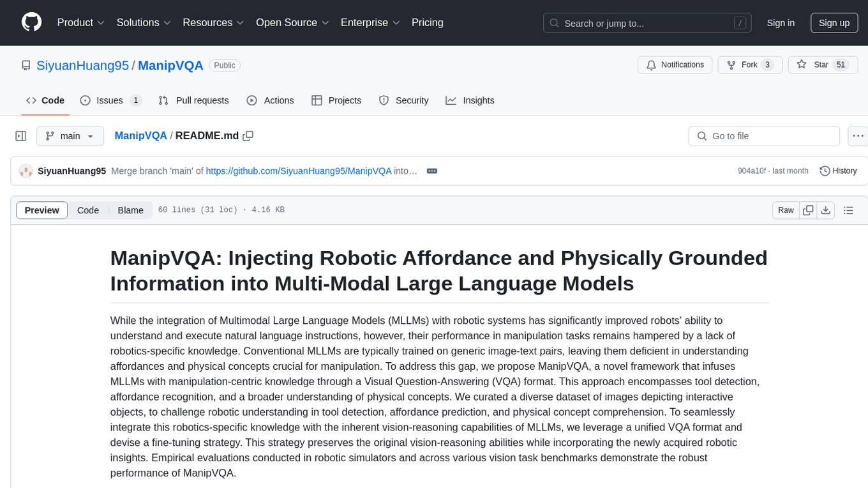Open the more file actions menu
This screenshot has width=868, height=488.
click(x=858, y=136)
